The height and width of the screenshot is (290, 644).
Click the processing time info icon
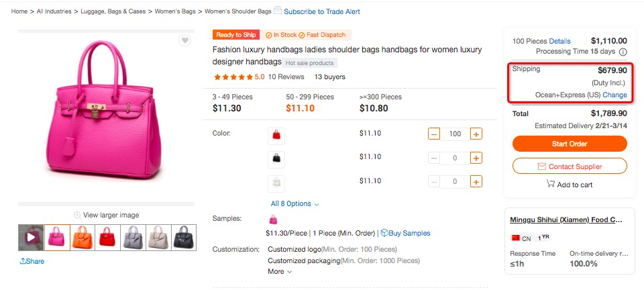pos(623,52)
